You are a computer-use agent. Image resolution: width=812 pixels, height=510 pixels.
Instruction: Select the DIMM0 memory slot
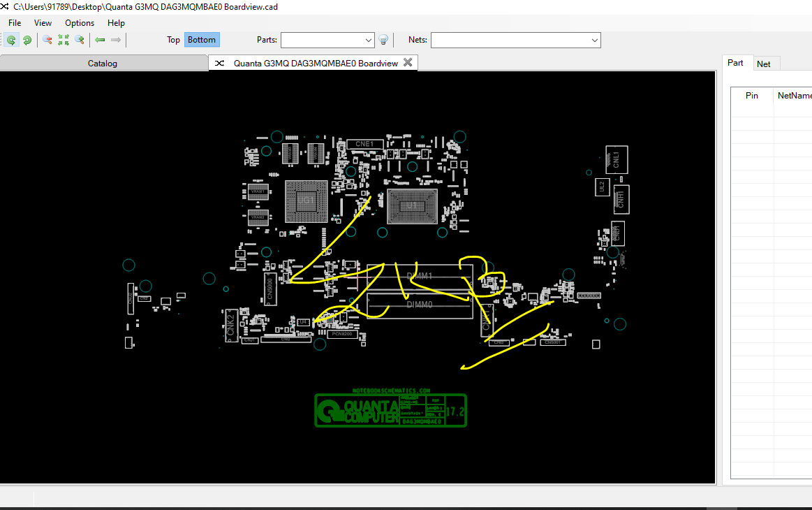click(x=420, y=305)
